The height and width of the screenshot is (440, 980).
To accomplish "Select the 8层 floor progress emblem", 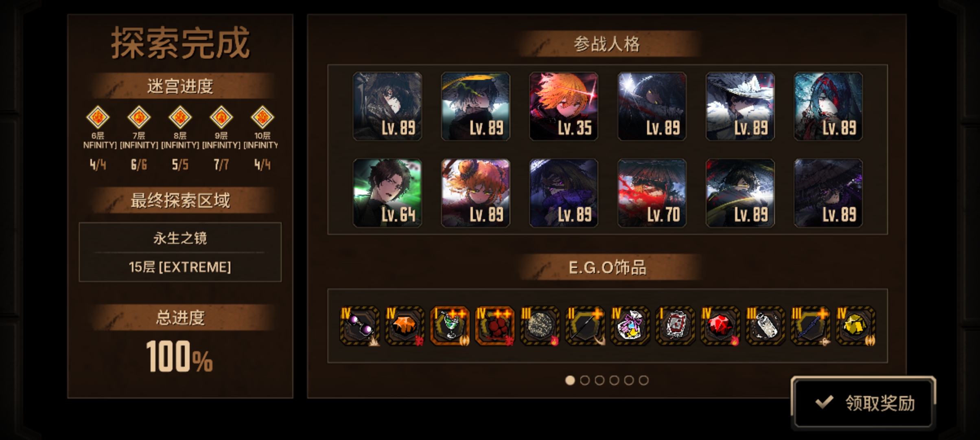I will pos(180,117).
